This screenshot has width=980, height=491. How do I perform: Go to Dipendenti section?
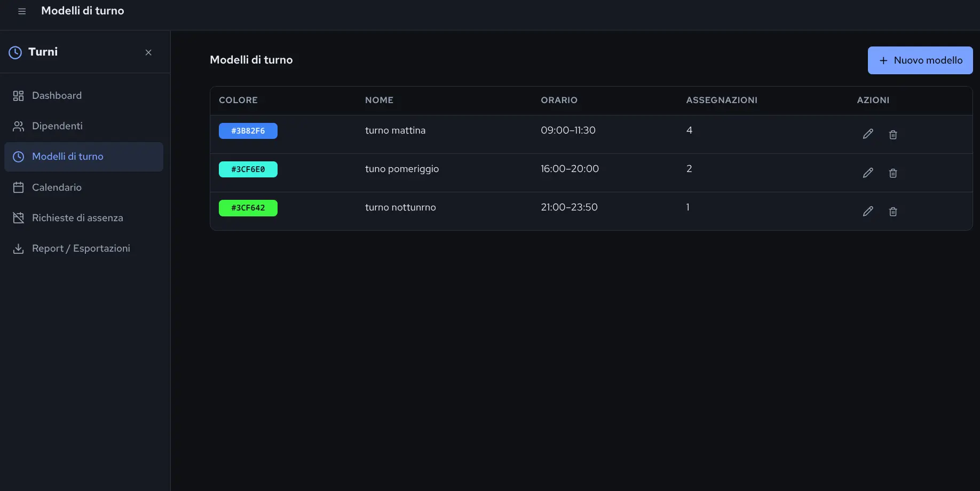[x=84, y=126]
